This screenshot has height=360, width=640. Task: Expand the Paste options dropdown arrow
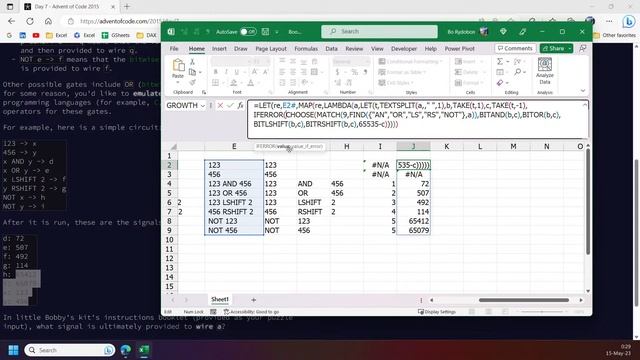coord(178,82)
